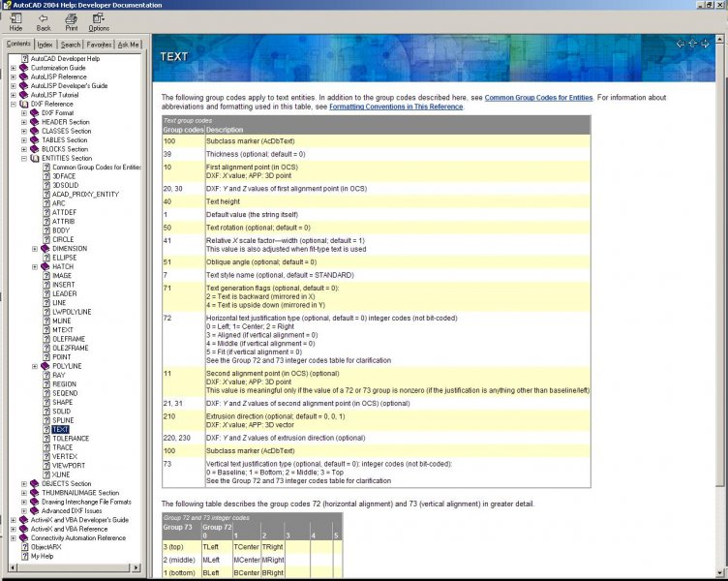This screenshot has width=728, height=581.
Task: Expand the AutoLISP Developer's Guide node
Action: coord(13,86)
